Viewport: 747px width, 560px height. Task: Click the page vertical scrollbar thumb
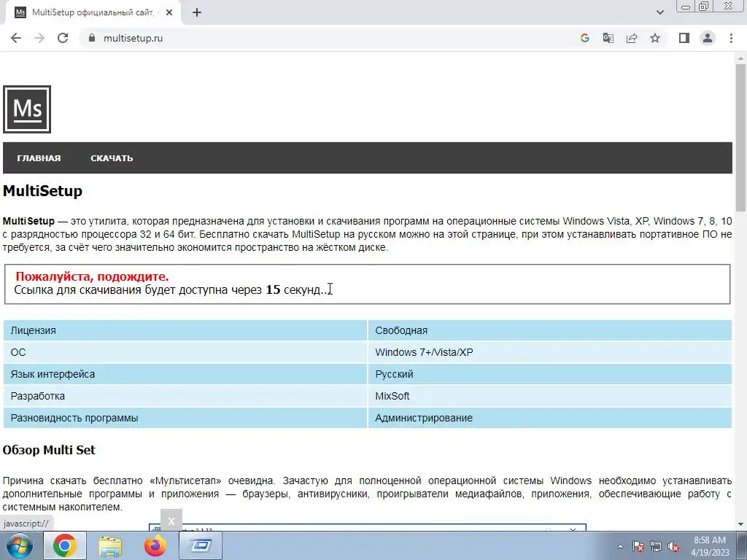740,137
